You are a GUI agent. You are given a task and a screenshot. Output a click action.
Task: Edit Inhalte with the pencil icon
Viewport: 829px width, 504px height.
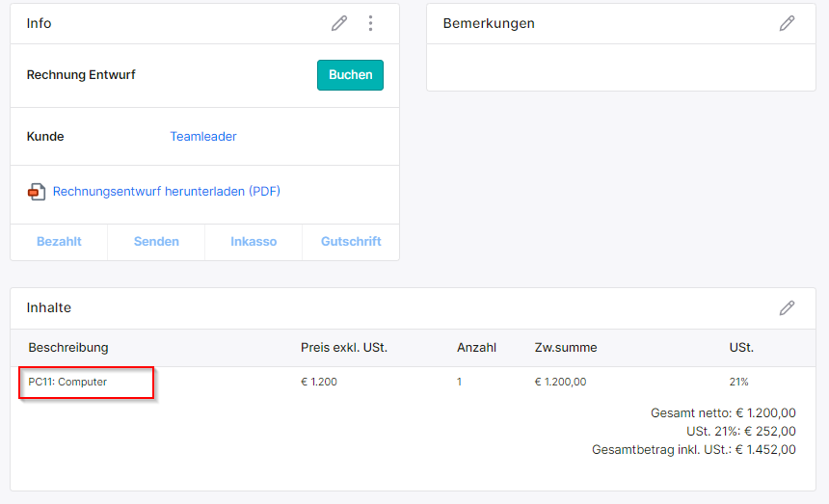tap(787, 308)
